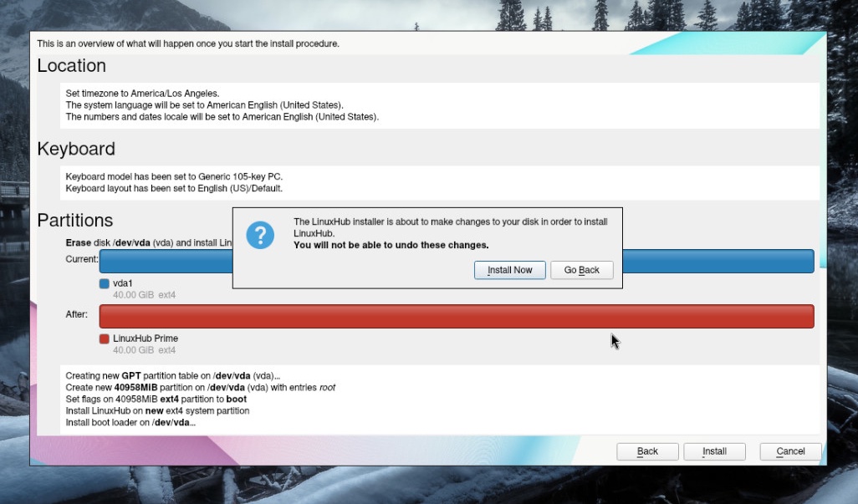
Task: Click the Creating new GPT partition table line
Action: [172, 376]
